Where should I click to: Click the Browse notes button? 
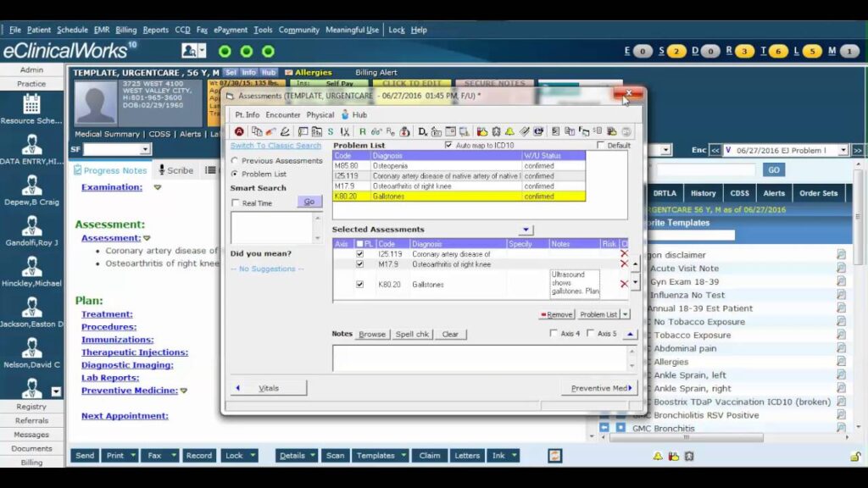pos(372,334)
